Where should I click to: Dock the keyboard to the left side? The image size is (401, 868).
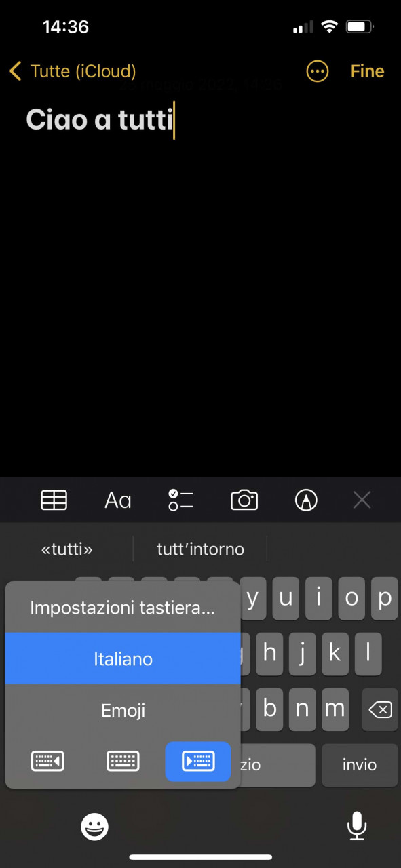(47, 762)
